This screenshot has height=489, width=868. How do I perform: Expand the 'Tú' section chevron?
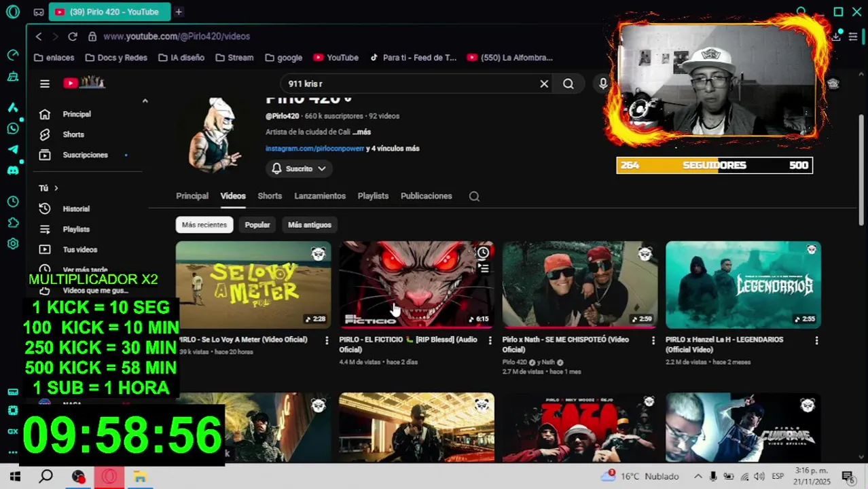point(56,188)
